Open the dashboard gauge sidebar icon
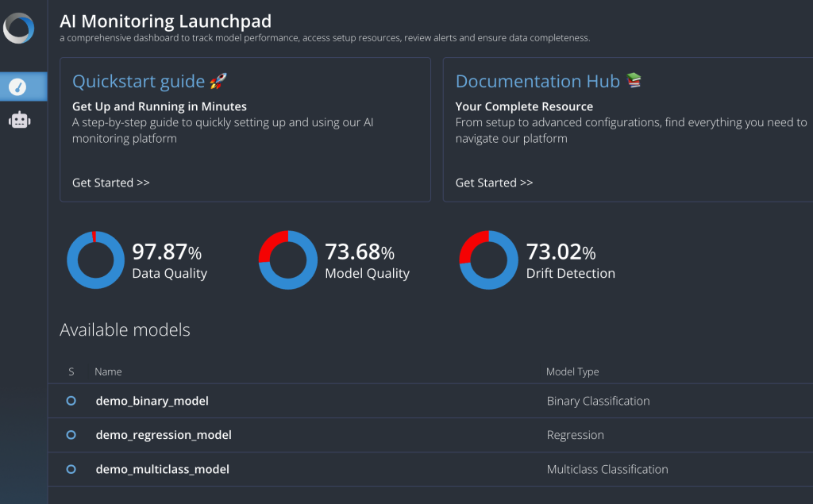Screen dimensions: 813x504 click(x=17, y=87)
